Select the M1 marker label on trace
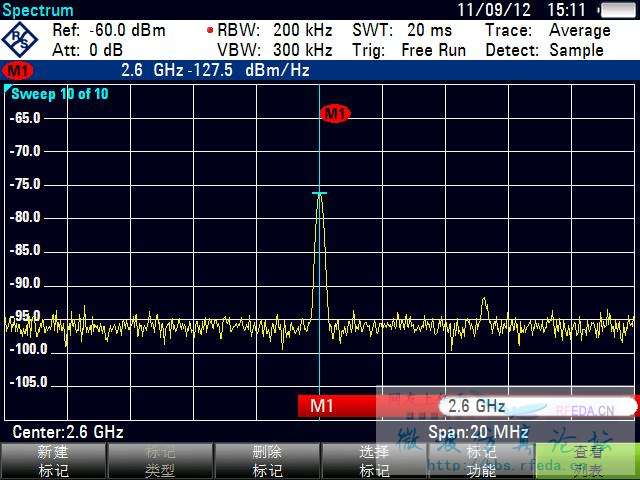640x480 pixels. 336,113
